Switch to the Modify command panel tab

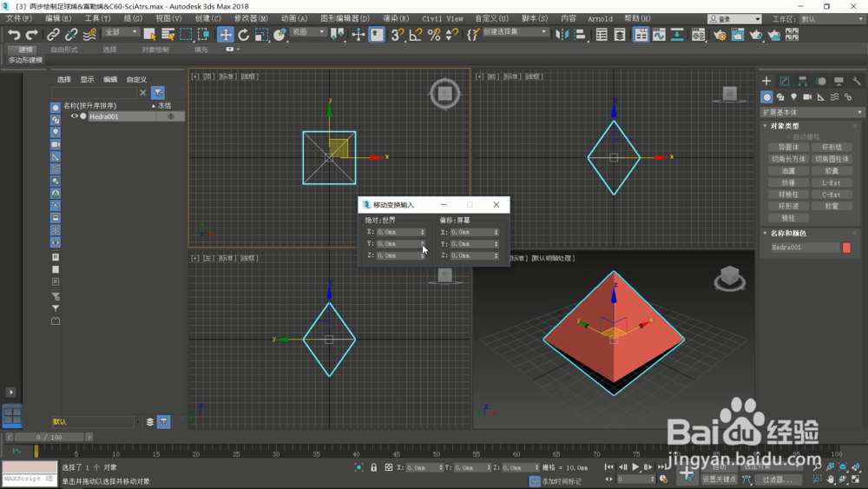point(785,81)
